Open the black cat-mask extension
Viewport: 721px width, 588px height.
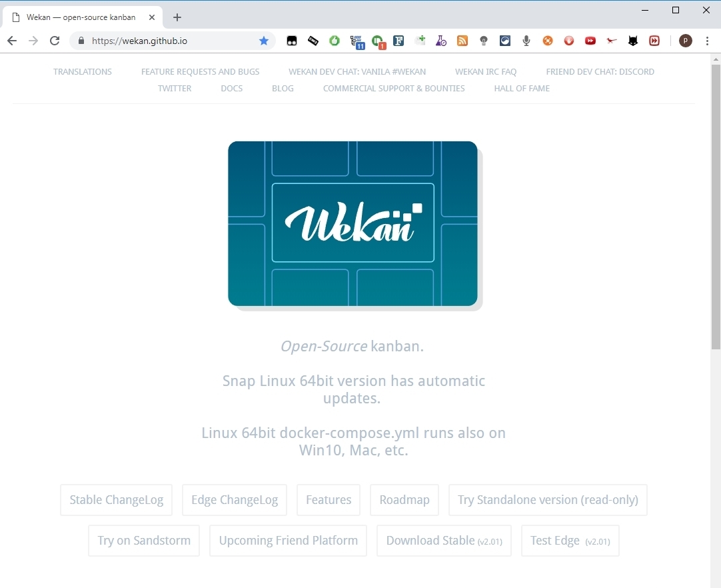(633, 41)
